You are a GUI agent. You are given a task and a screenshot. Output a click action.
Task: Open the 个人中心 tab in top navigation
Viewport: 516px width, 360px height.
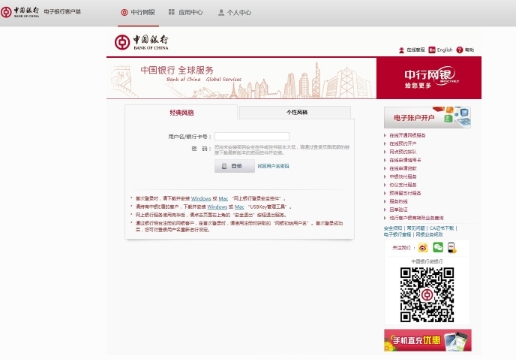234,13
